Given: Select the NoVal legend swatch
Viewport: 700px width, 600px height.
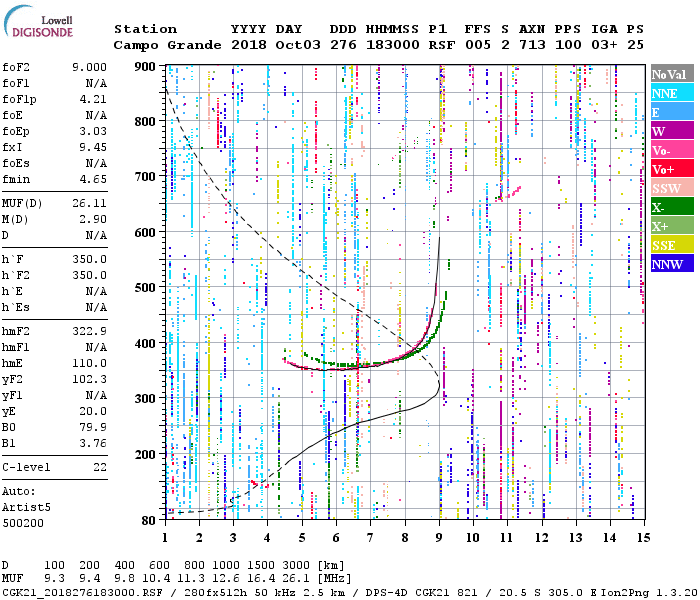Looking at the screenshot, I should 672,74.
